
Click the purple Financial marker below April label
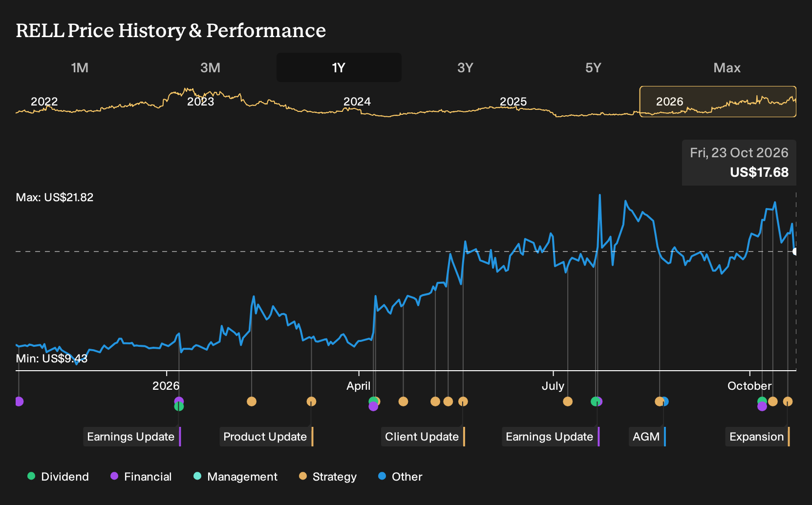(x=373, y=406)
